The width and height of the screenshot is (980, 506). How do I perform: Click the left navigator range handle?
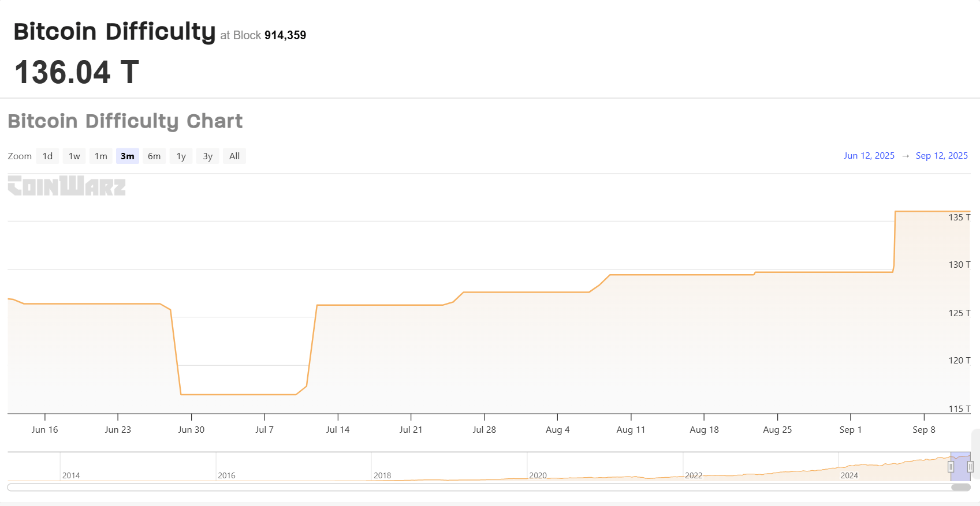tap(951, 467)
